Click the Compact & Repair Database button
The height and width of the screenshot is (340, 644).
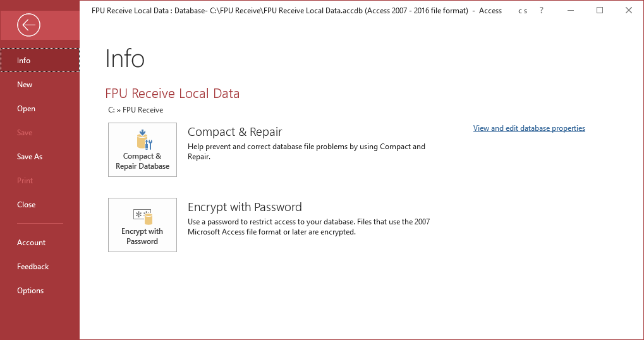click(142, 150)
